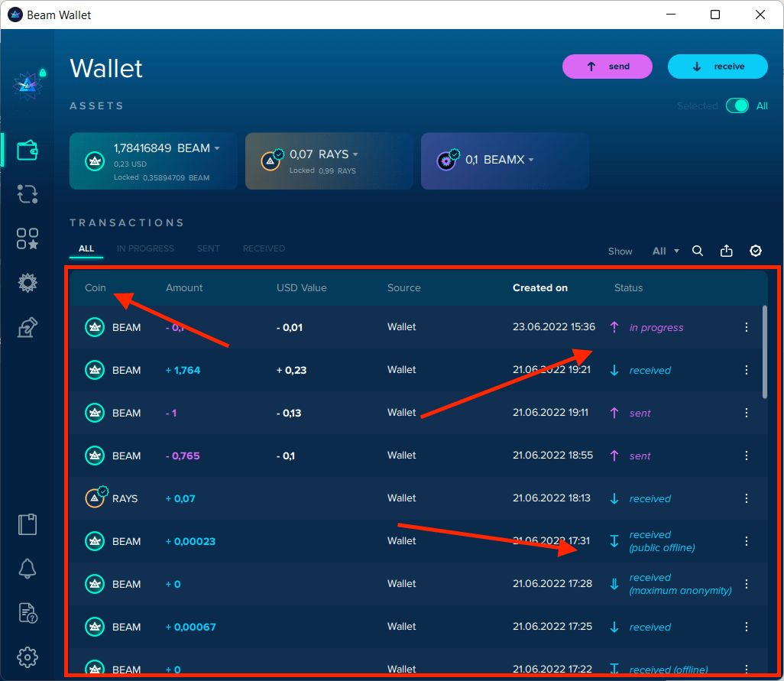This screenshot has height=681, width=784.
Task: Open Notifications bell icon
Action: (x=28, y=568)
